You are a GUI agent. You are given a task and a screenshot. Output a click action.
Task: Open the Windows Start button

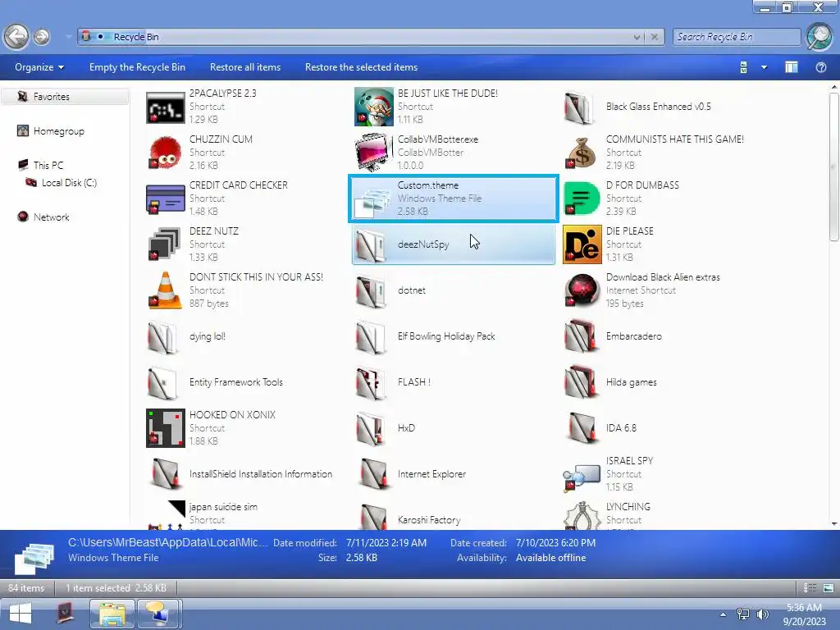point(21,614)
